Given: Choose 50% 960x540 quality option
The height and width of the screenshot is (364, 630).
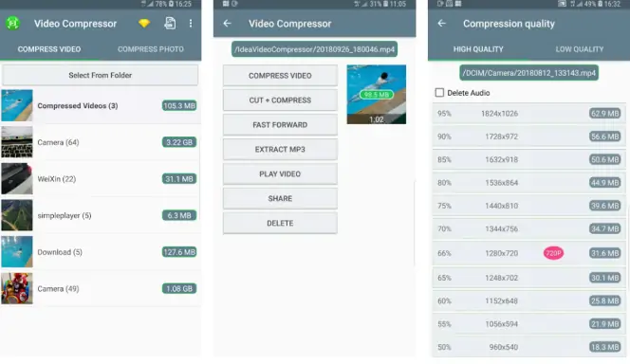Looking at the screenshot, I should (x=528, y=347).
